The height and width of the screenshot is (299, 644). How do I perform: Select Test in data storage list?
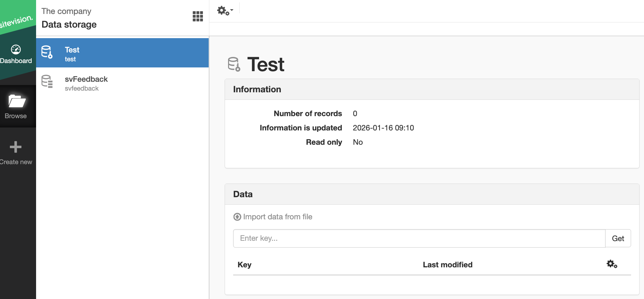[123, 53]
